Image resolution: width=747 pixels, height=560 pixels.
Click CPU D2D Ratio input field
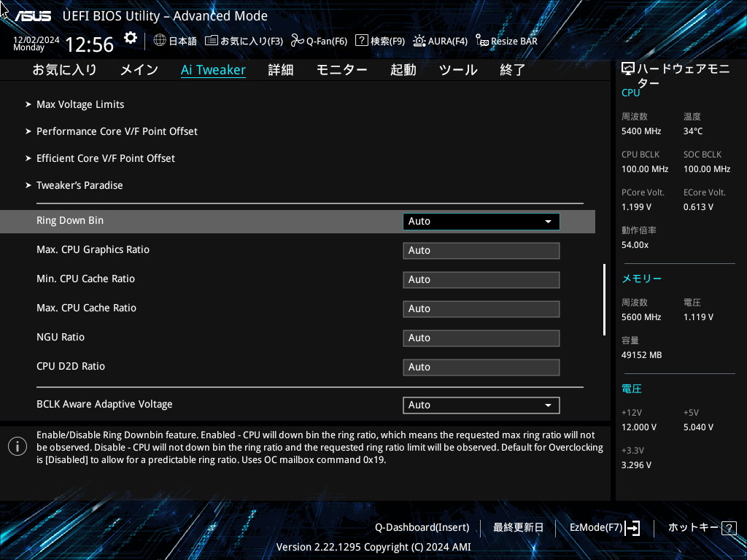point(481,367)
